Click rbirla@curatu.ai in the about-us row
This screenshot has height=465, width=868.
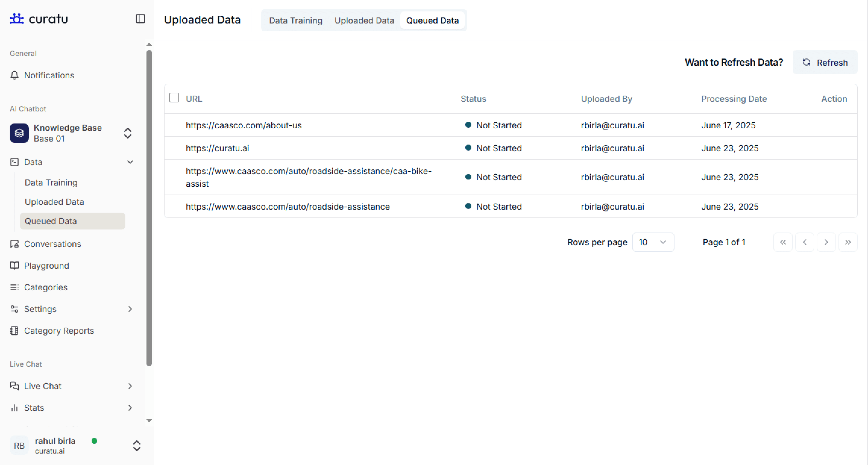tap(612, 125)
